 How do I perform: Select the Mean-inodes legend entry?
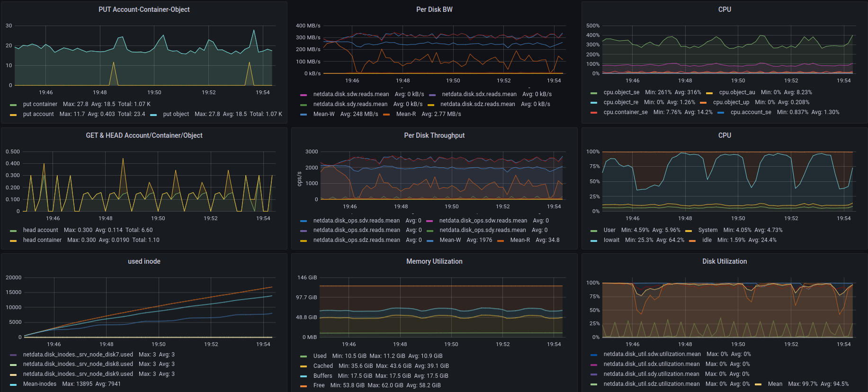click(40, 384)
